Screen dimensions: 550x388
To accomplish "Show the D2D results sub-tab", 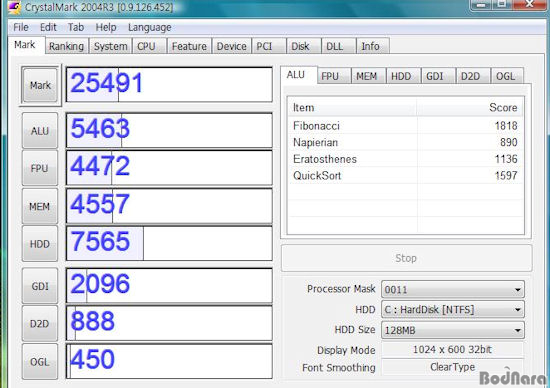I will 473,76.
